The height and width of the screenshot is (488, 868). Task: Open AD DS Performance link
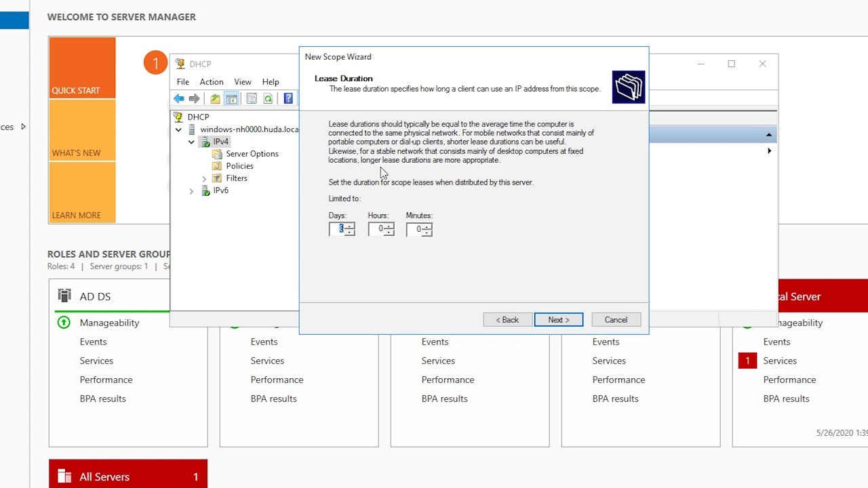click(x=106, y=380)
